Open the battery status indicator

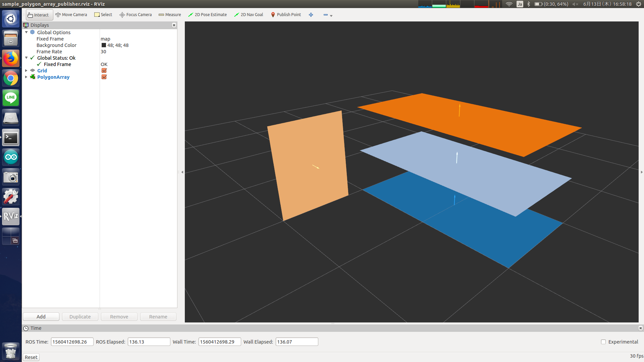click(x=551, y=4)
